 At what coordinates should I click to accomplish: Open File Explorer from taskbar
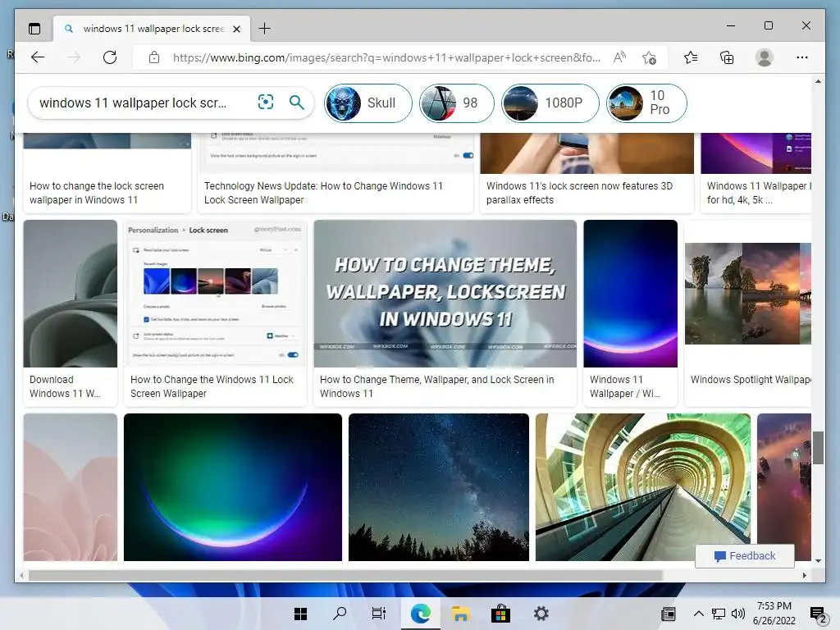click(x=460, y=614)
